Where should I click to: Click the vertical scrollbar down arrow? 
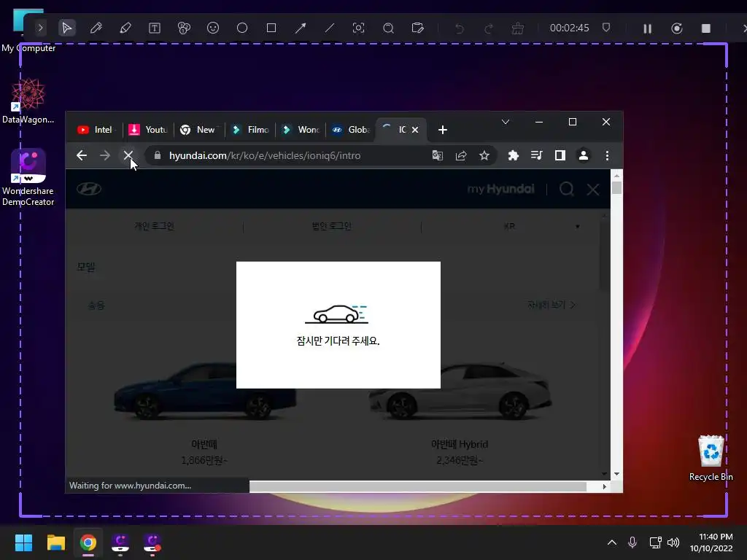pos(617,474)
